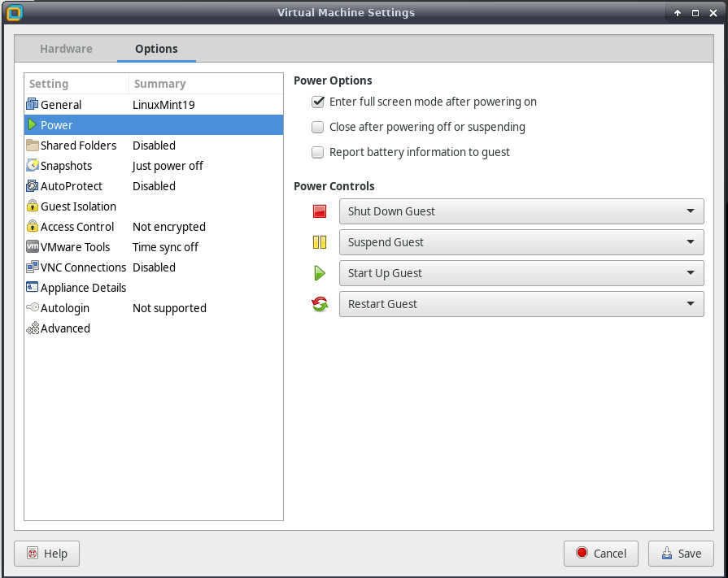The height and width of the screenshot is (578, 728).
Task: Click the Cancel button
Action: 601,554
